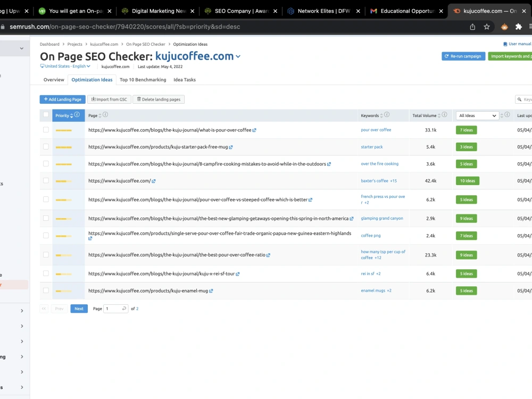Click the Re-run campaign button
This screenshot has height=399, width=532.
tap(463, 56)
